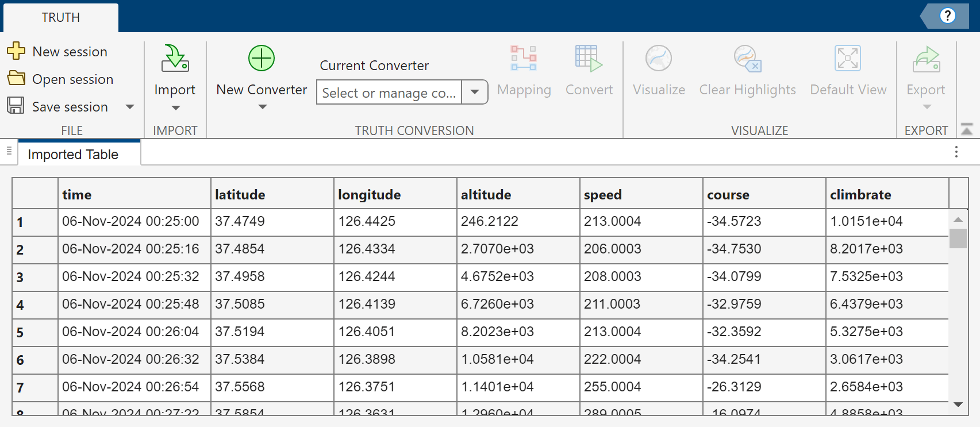This screenshot has width=980, height=427.
Task: Click the Visualize globe icon
Action: pos(659,59)
